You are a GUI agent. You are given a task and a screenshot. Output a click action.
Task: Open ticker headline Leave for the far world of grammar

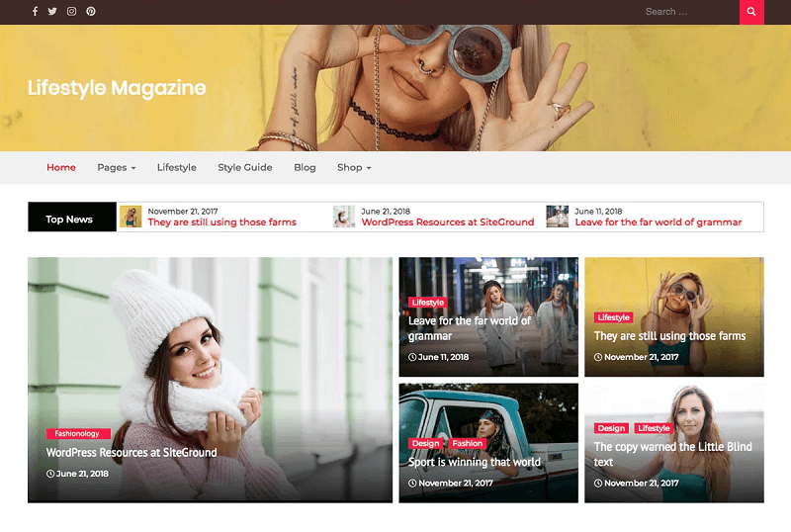coord(659,222)
